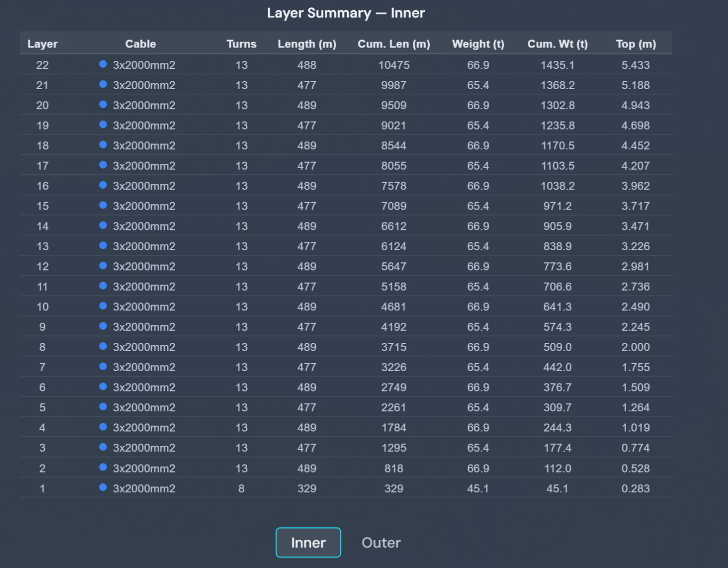728x568 pixels.
Task: Select the blue cable dot for layer 12
Action: coord(103,266)
